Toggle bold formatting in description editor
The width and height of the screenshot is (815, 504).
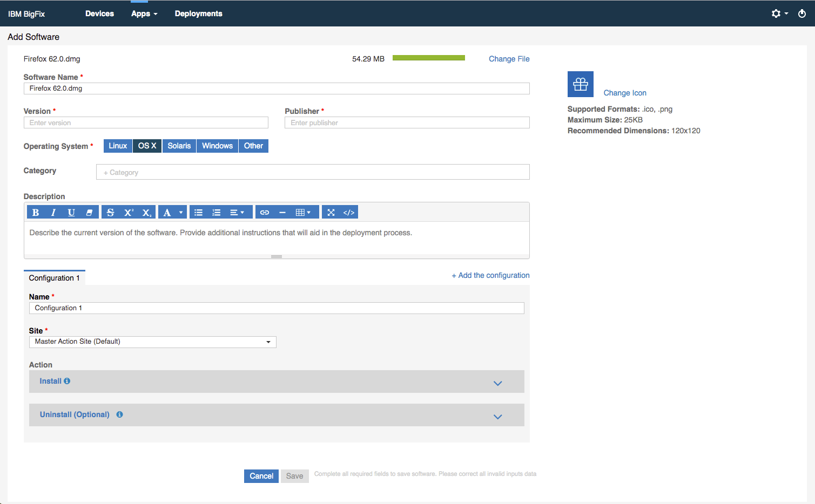click(36, 213)
